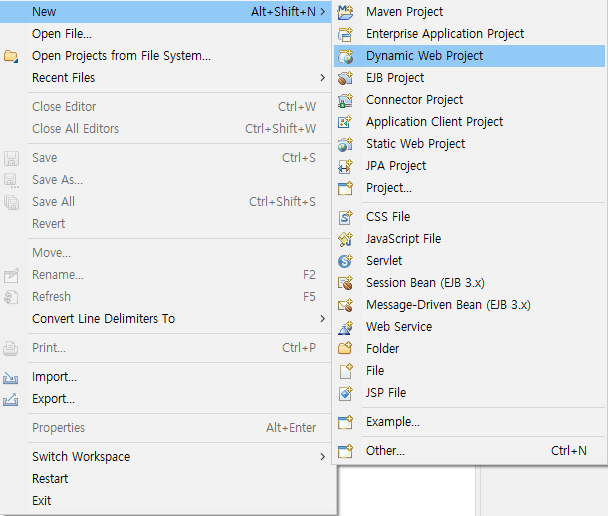Click Convert Line Delimiters To entry
Image resolution: width=608 pixels, height=516 pixels.
[166, 319]
